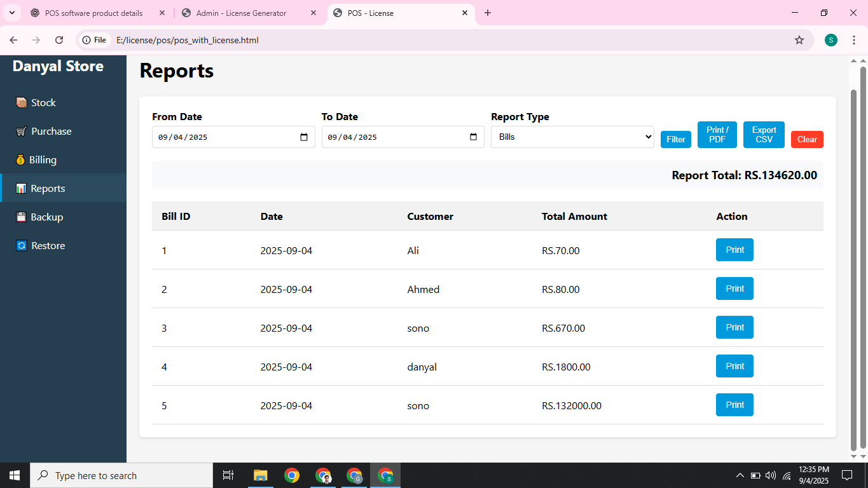868x488 pixels.
Task: Open the Backup section
Action: pos(46,217)
